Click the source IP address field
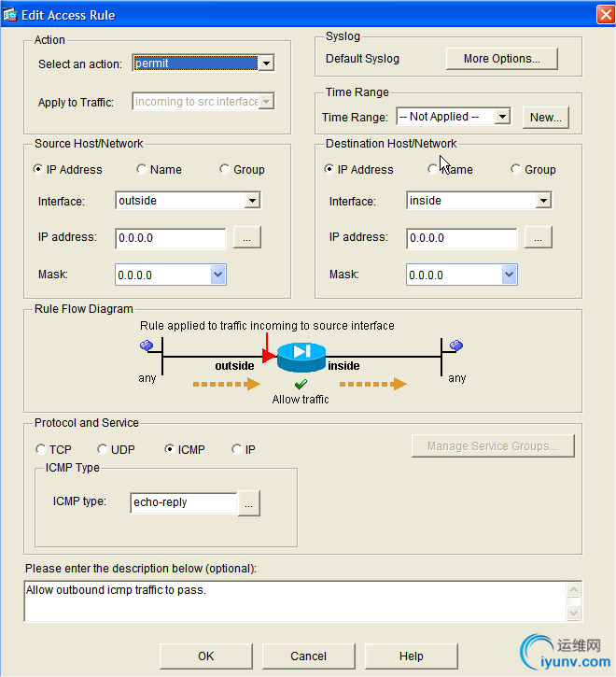This screenshot has width=616, height=677. tap(171, 238)
